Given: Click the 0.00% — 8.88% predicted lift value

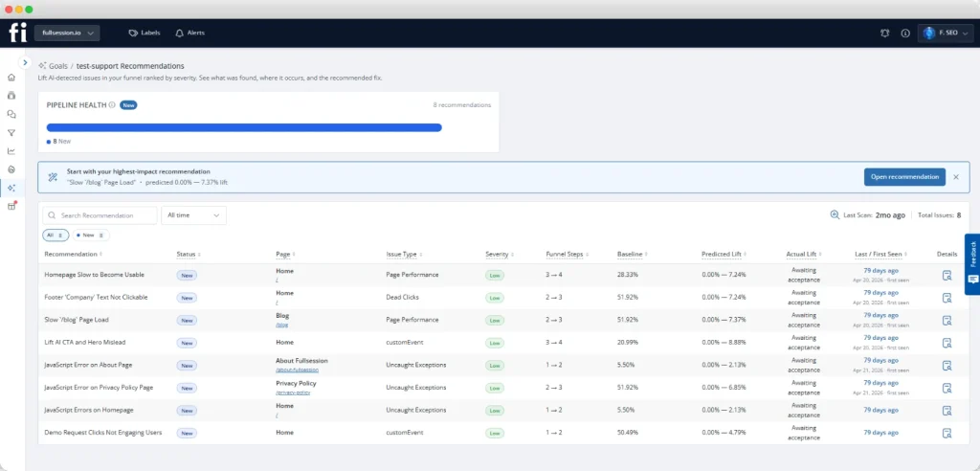Looking at the screenshot, I should point(724,343).
